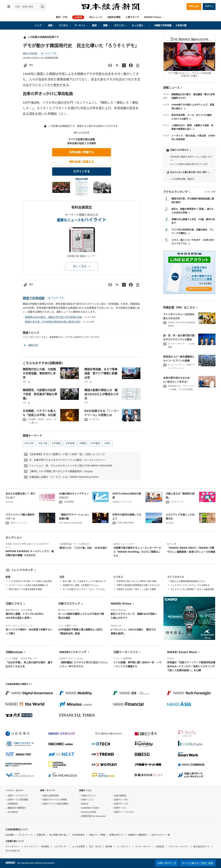The image size is (221, 868).
Task: Share by email using the top share bar
Action: coord(110,65)
